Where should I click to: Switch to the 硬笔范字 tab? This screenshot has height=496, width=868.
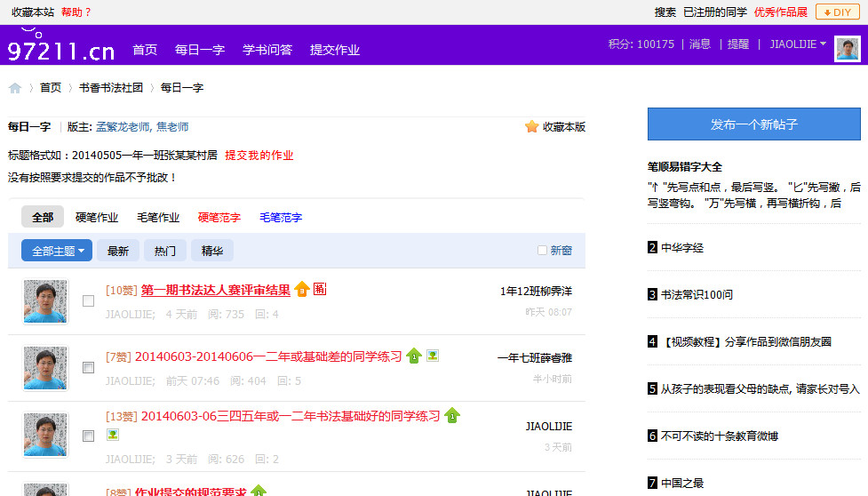(x=219, y=218)
